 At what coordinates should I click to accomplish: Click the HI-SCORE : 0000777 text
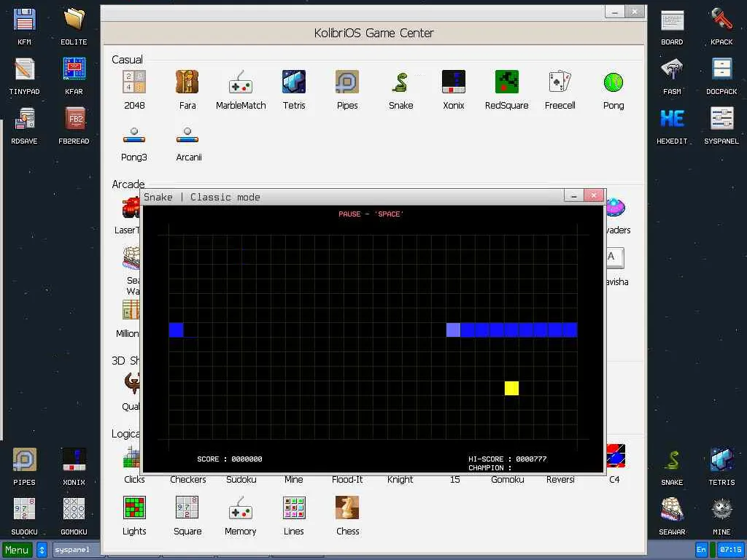coord(508,459)
